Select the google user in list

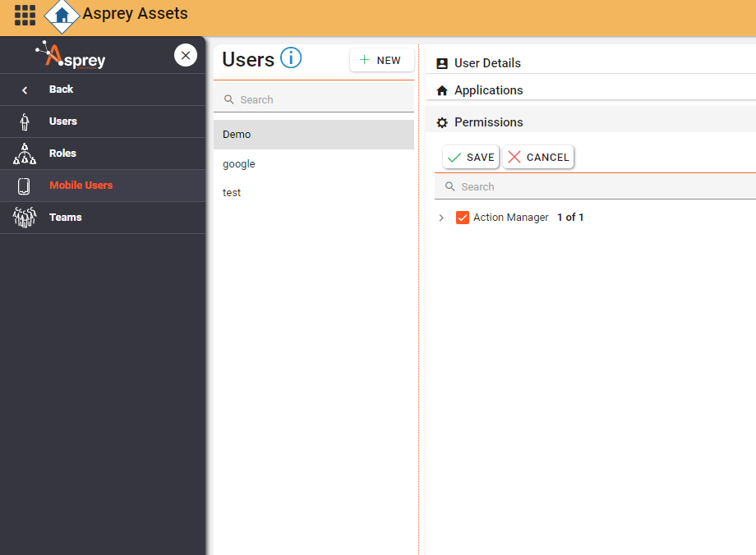239,164
